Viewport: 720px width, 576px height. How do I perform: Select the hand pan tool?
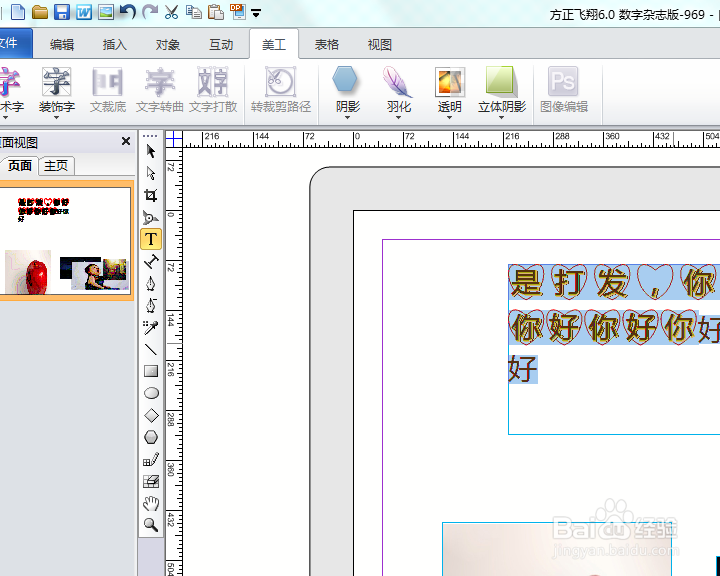[151, 503]
